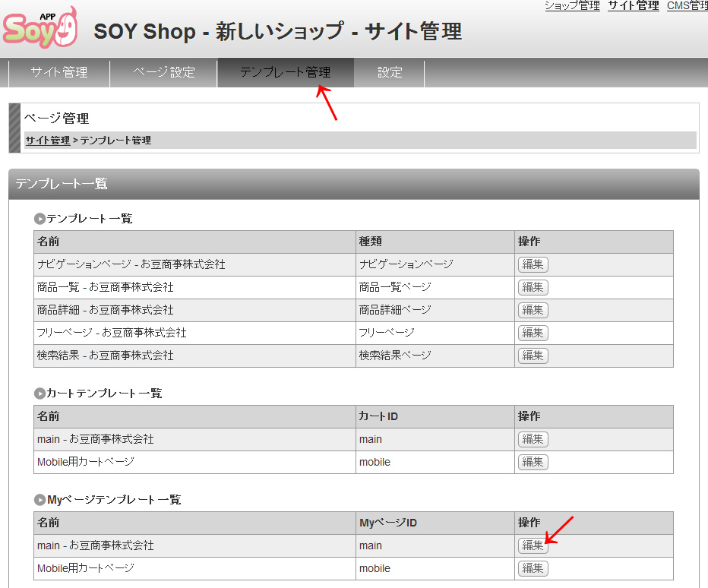Select the テンプレート管理 tab

[286, 72]
